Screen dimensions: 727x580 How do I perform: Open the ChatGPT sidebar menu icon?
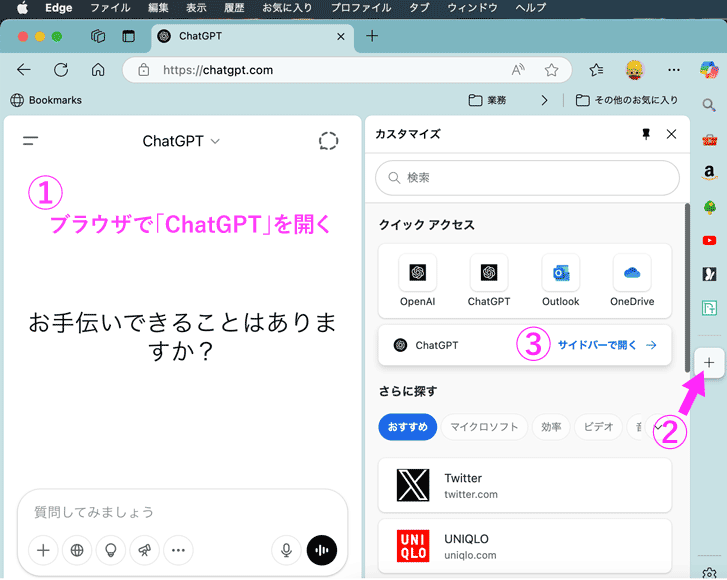click(31, 140)
